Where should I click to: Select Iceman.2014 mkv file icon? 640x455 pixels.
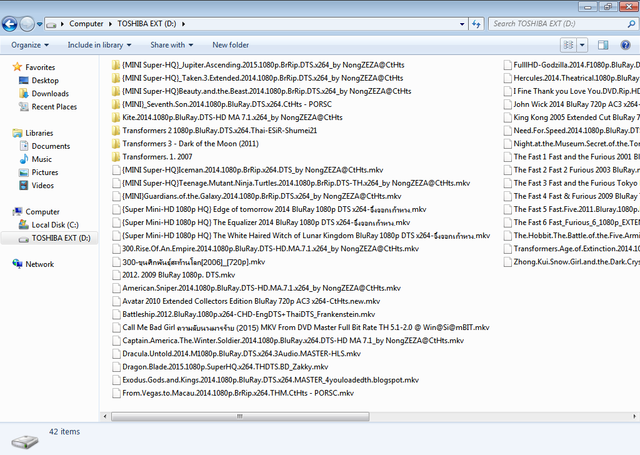[116, 170]
